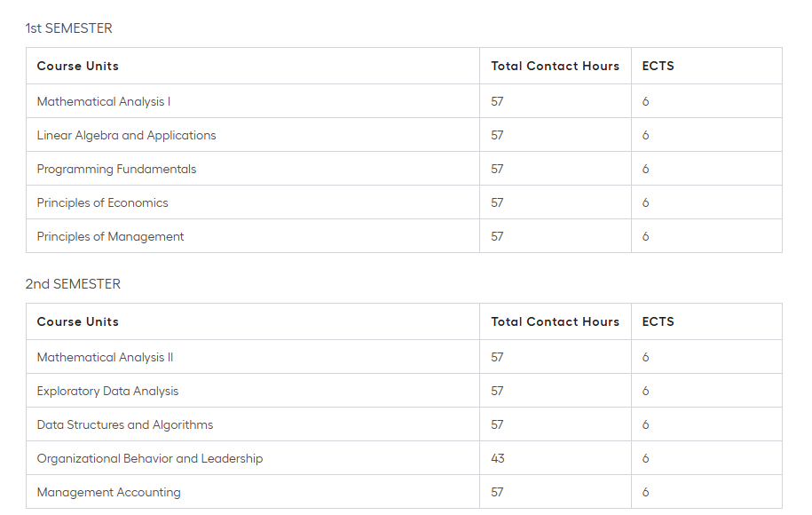812x515 pixels.
Task: Click the 43 contact hours cell
Action: 498,459
